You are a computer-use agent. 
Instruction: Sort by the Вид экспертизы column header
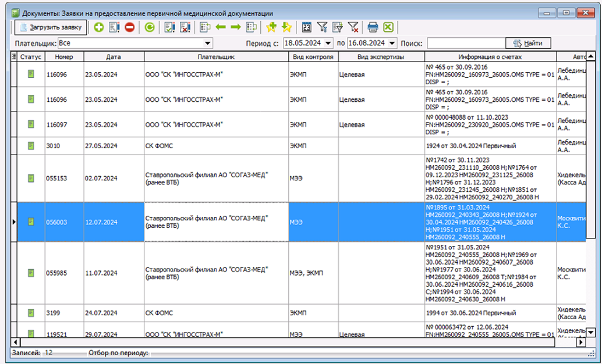tap(381, 57)
